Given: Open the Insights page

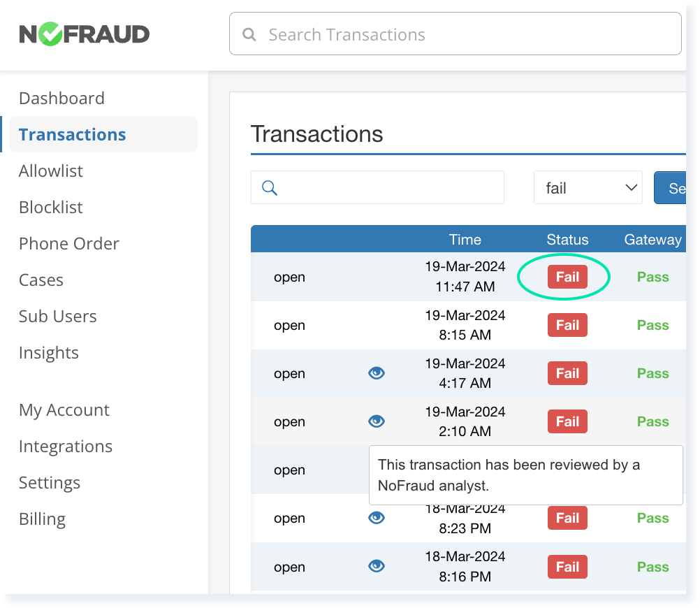Looking at the screenshot, I should point(49,352).
